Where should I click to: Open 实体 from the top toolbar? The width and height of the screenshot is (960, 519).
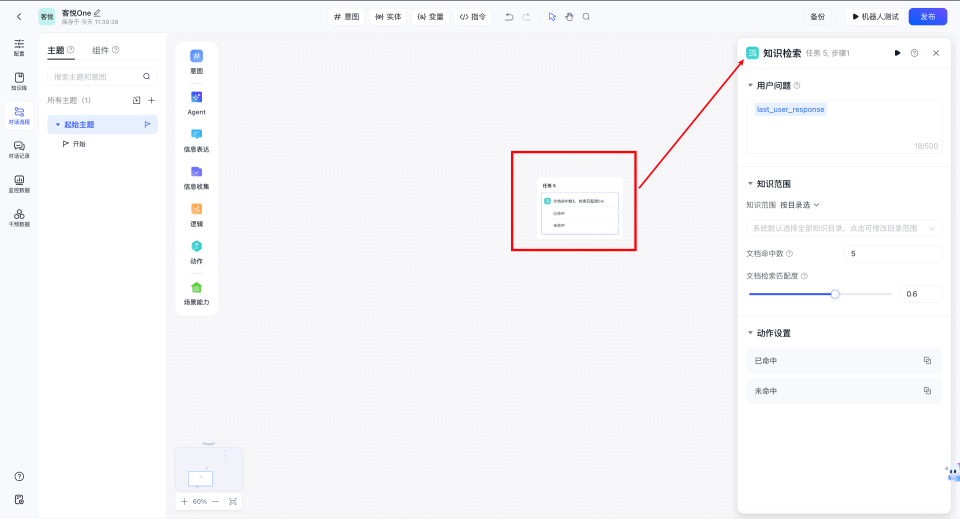point(388,17)
